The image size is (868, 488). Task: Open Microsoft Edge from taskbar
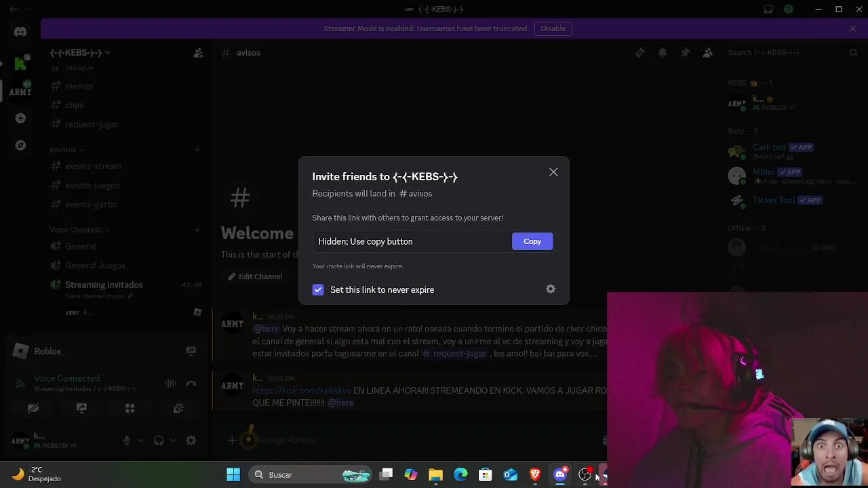tap(460, 474)
